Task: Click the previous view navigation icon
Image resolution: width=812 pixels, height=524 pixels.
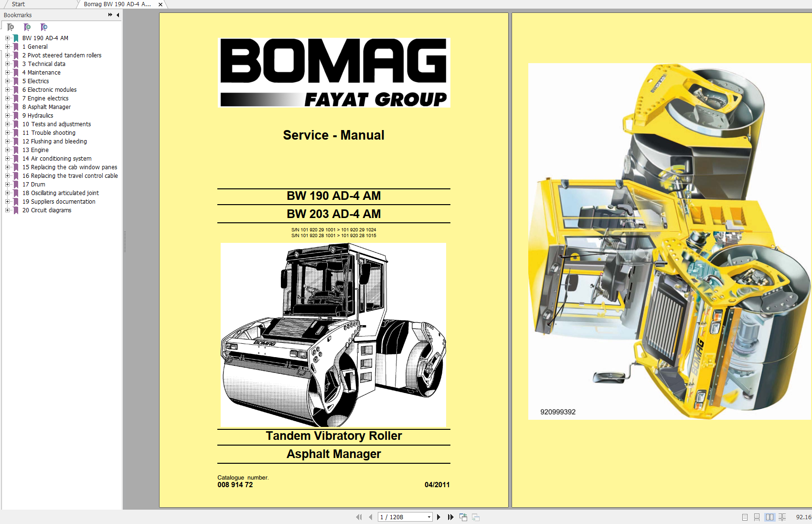Action: [x=463, y=517]
